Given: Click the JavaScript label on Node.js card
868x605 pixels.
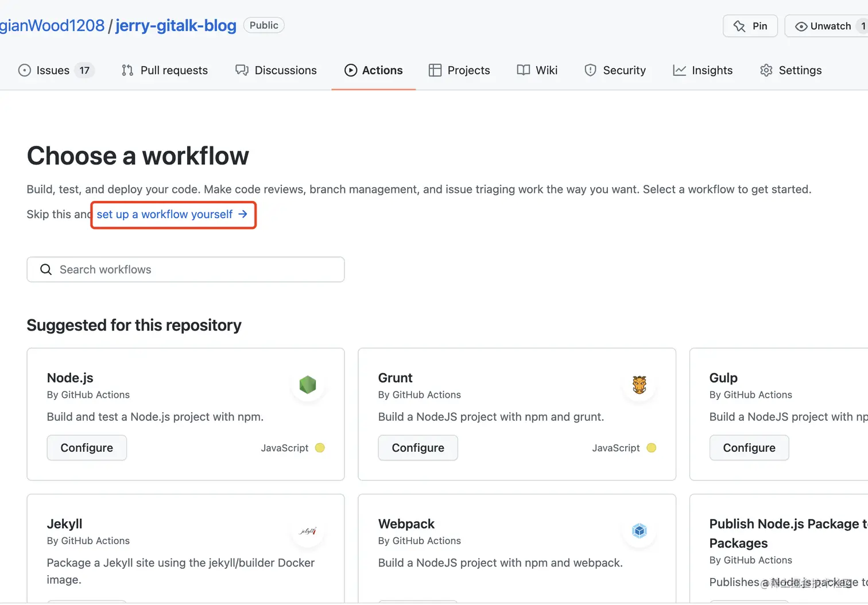Looking at the screenshot, I should 285,448.
